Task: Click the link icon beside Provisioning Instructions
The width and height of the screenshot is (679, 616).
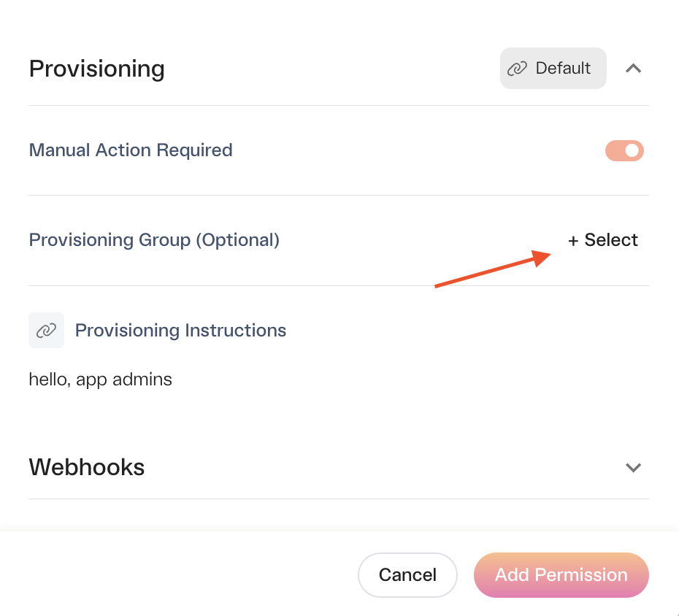Action: (x=46, y=331)
